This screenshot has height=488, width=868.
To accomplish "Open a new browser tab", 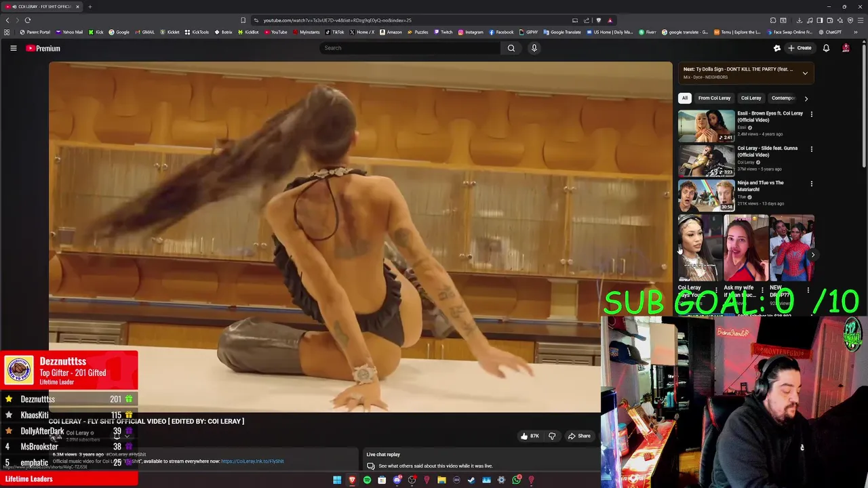I will (x=90, y=7).
